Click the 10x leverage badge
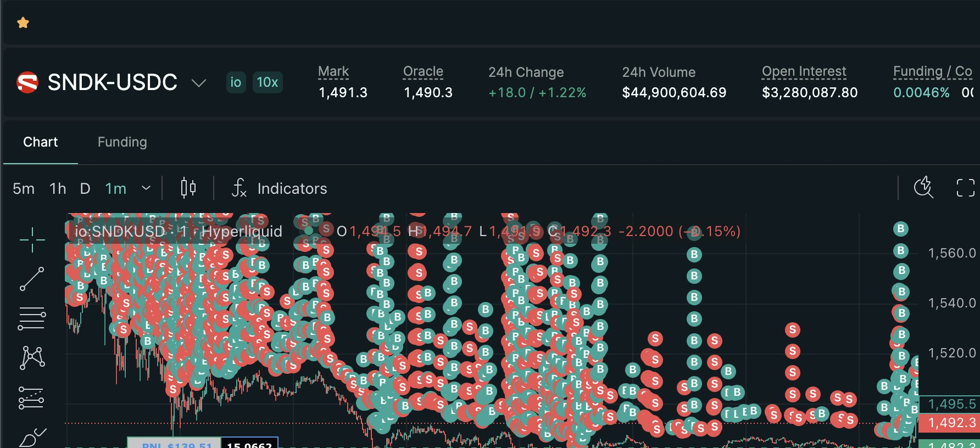Viewport: 980px width, 448px height. pyautogui.click(x=268, y=82)
